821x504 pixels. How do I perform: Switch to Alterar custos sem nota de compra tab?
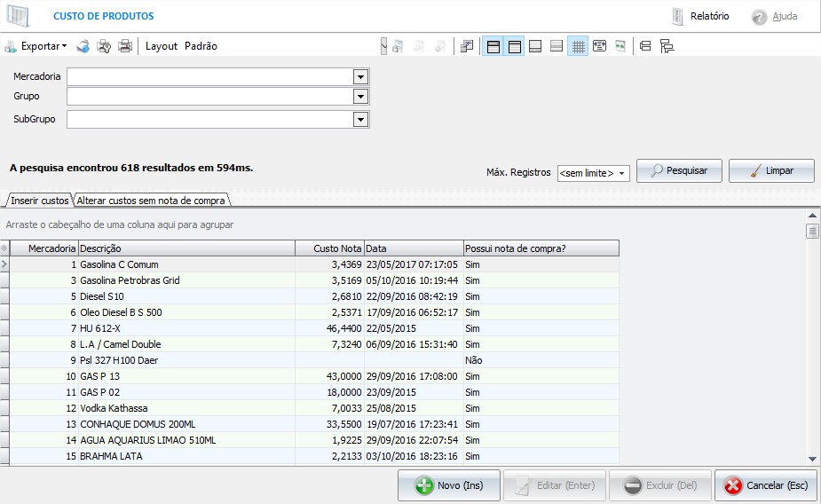click(x=151, y=201)
